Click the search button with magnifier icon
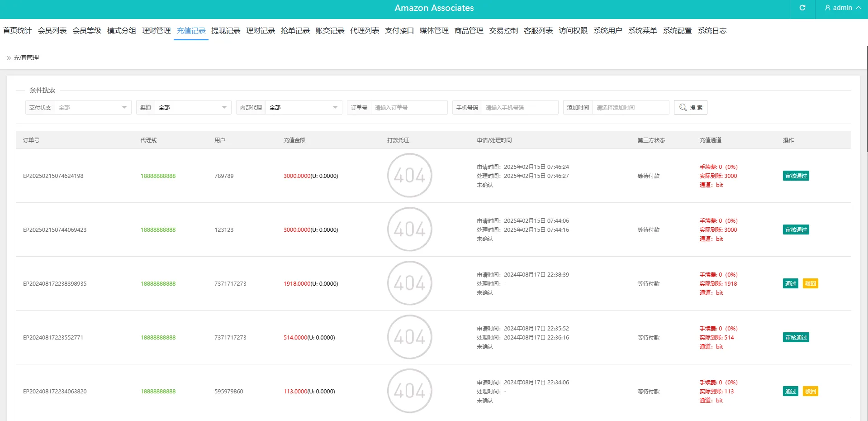Viewport: 868px width, 421px height. tap(690, 107)
